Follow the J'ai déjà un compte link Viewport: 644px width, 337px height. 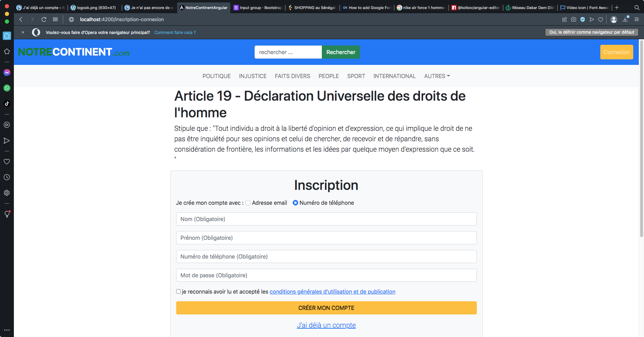(326, 325)
